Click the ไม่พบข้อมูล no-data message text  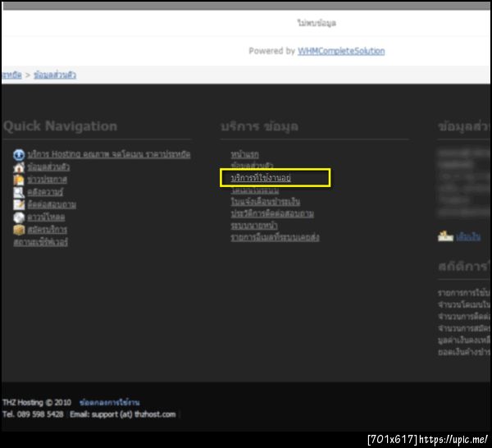[x=317, y=23]
